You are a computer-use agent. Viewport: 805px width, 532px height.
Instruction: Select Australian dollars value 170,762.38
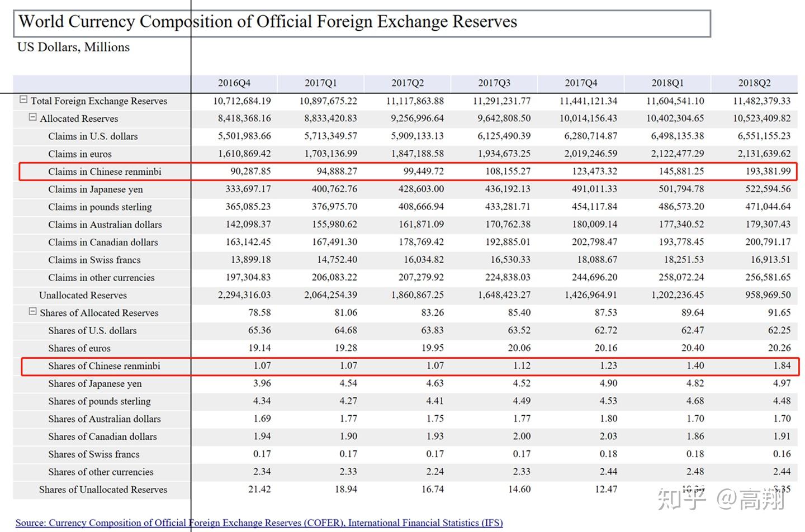[508, 225]
